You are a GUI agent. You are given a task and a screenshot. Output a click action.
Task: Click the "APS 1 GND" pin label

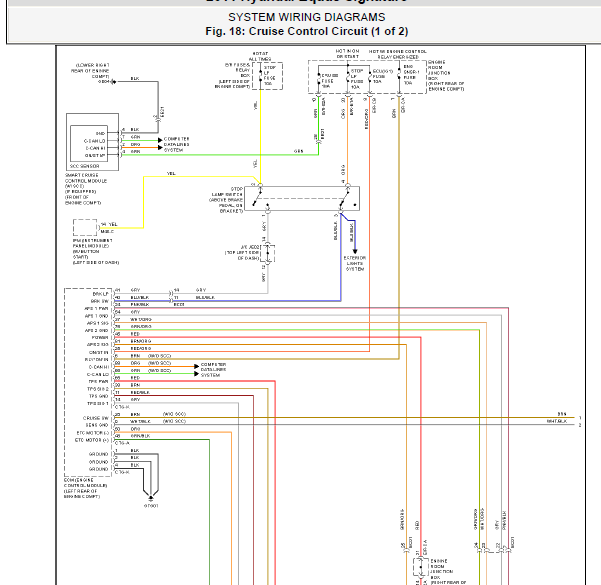[97, 316]
